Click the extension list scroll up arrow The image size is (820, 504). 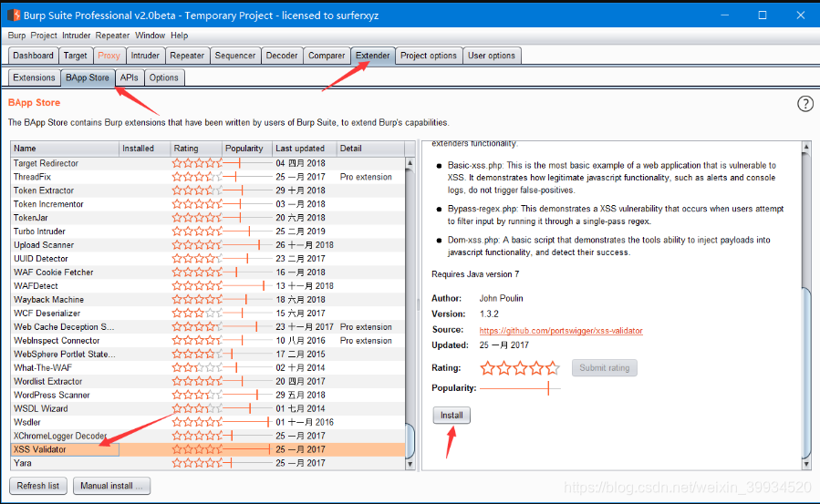coord(410,163)
